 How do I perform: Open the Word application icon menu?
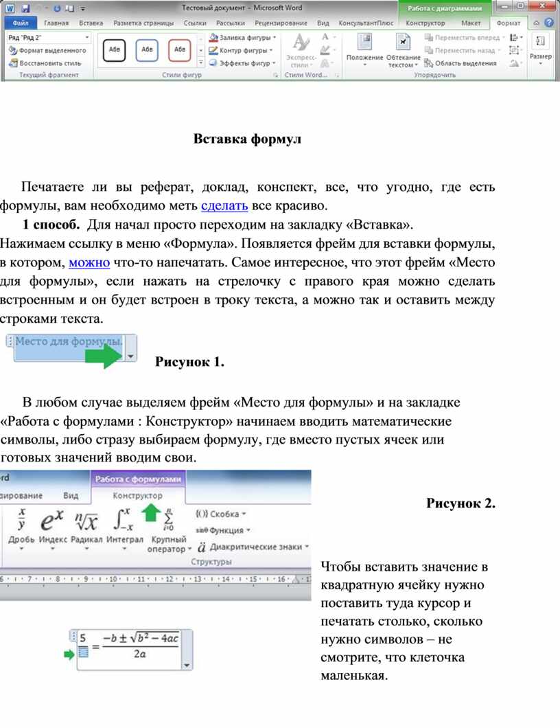(11, 8)
